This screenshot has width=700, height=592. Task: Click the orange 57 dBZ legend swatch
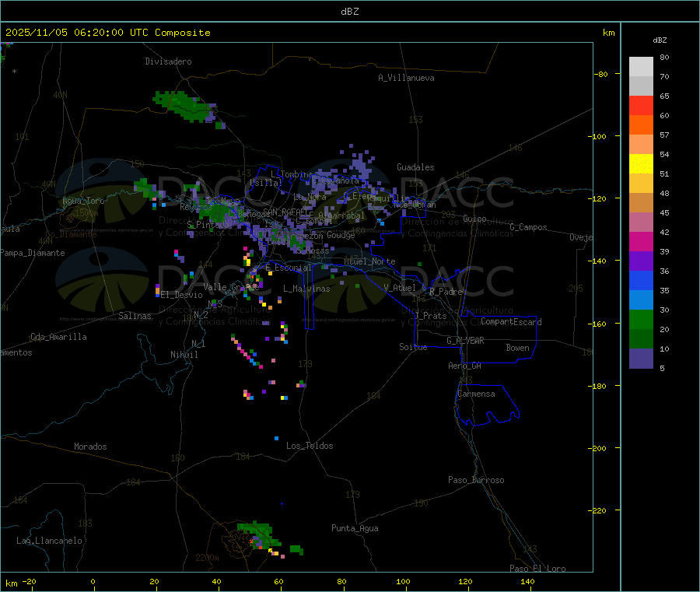point(641,125)
